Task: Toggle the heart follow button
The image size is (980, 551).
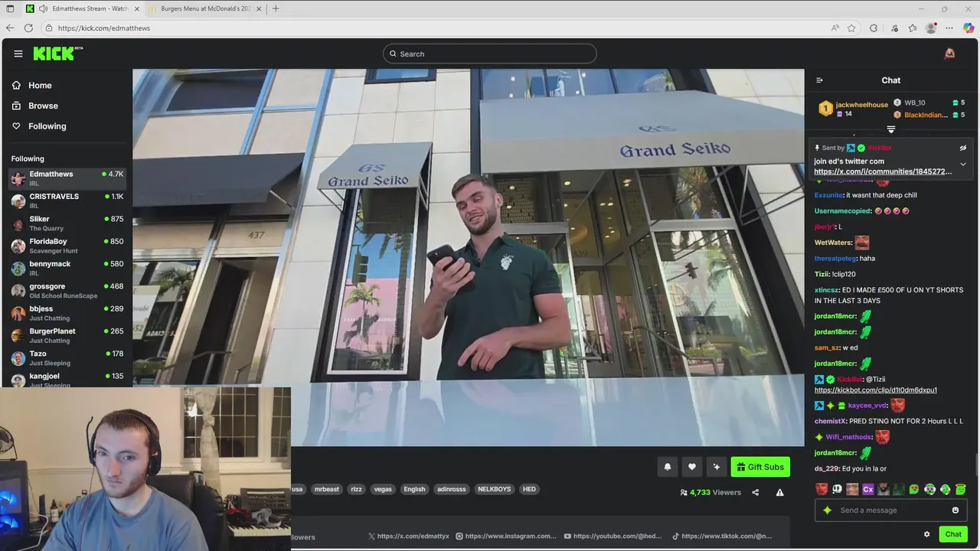Action: click(692, 467)
